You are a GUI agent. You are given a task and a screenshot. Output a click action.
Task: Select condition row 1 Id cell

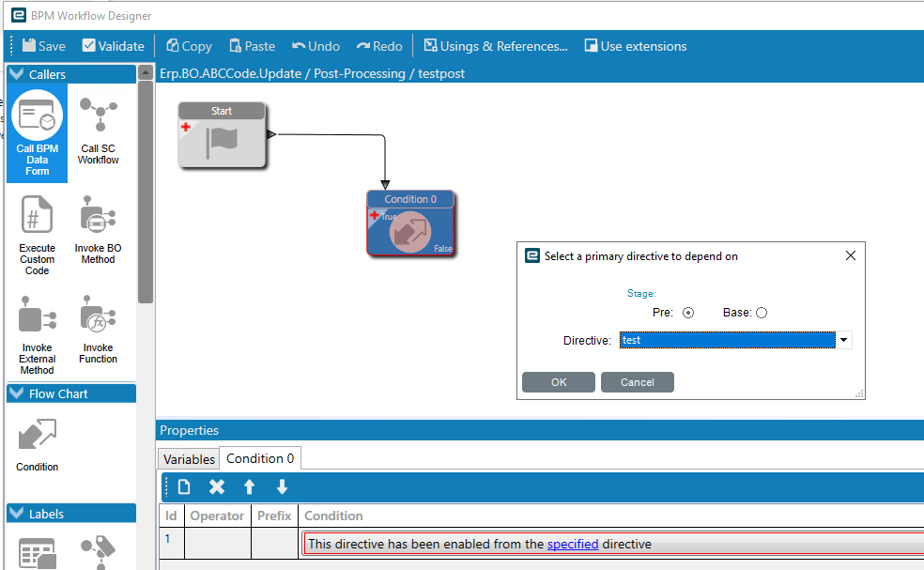point(172,543)
